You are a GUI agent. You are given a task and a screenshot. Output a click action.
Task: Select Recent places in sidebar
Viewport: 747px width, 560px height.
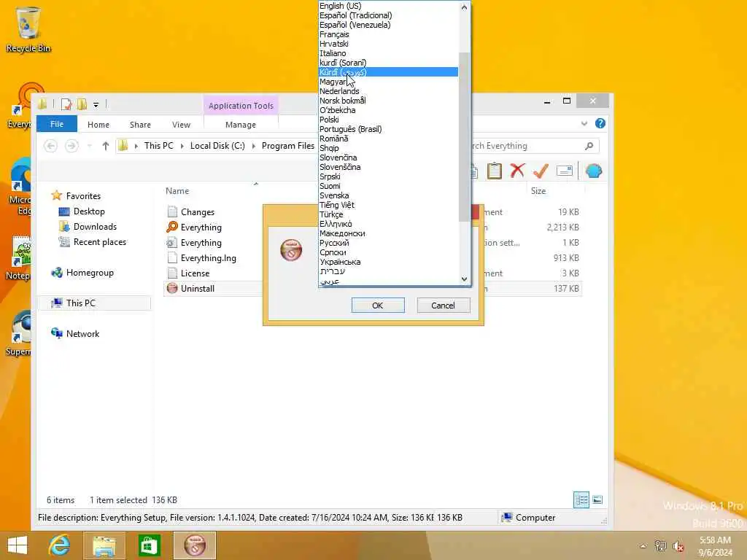pyautogui.click(x=99, y=242)
